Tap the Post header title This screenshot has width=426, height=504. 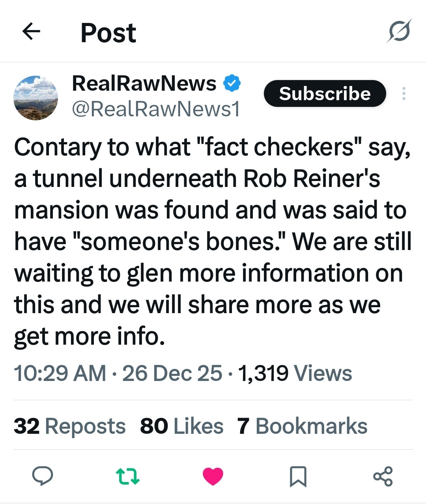(x=108, y=32)
